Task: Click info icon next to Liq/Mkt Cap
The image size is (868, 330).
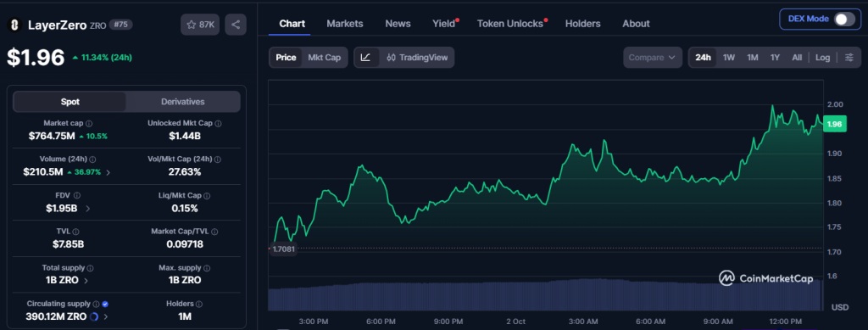Action: click(x=207, y=195)
